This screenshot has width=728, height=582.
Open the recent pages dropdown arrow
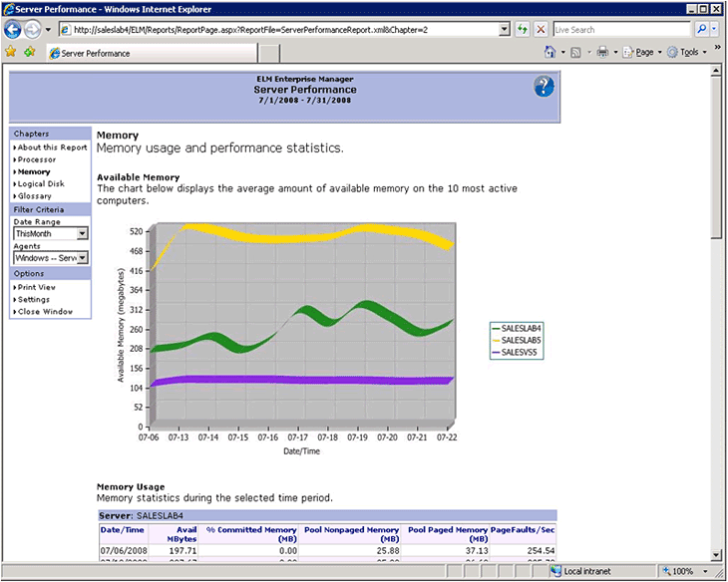coord(48,30)
